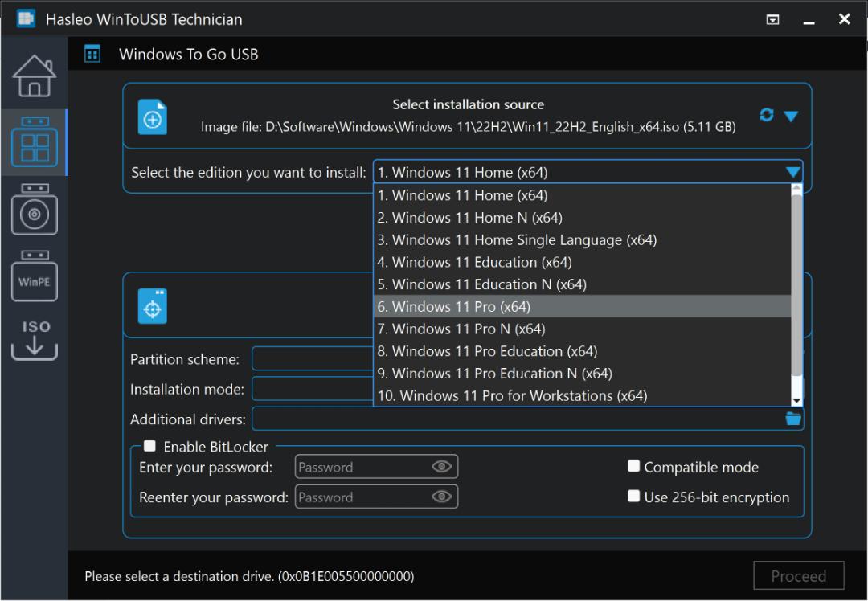
Task: Click the destination drive target icon
Action: pyautogui.click(x=152, y=306)
